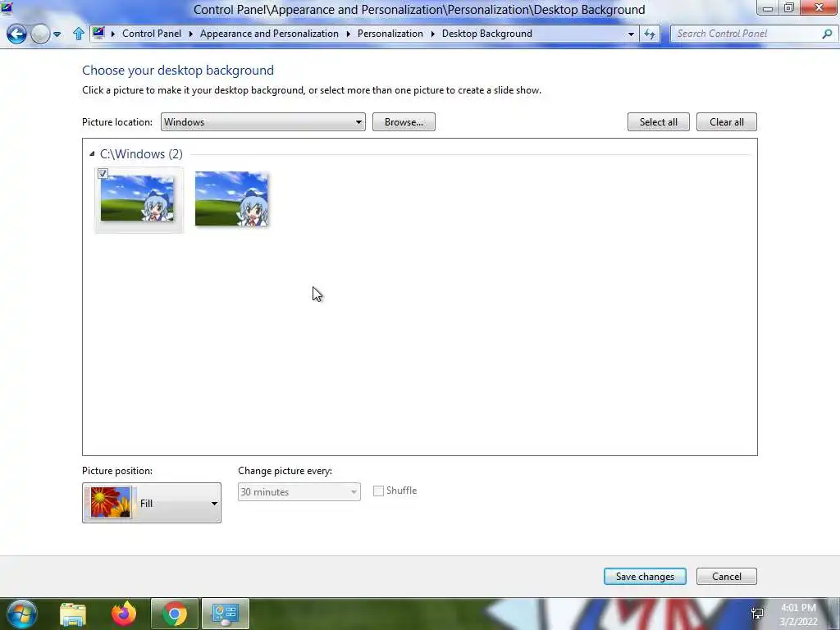This screenshot has width=840, height=630.
Task: Expand the arrow after Appearance and Personalization
Action: tap(348, 34)
